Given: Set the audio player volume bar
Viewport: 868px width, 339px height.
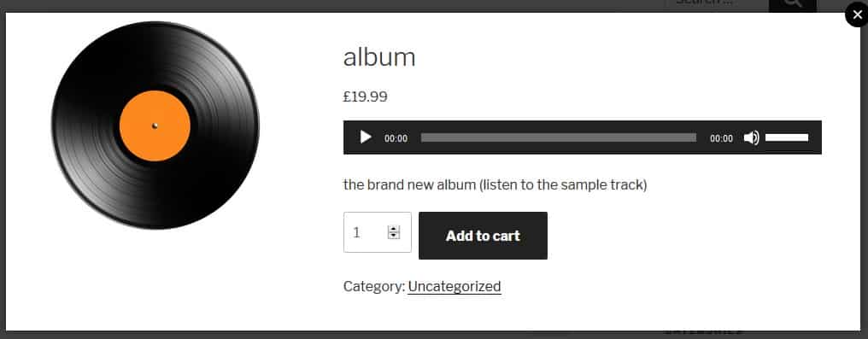Looking at the screenshot, I should click(787, 137).
